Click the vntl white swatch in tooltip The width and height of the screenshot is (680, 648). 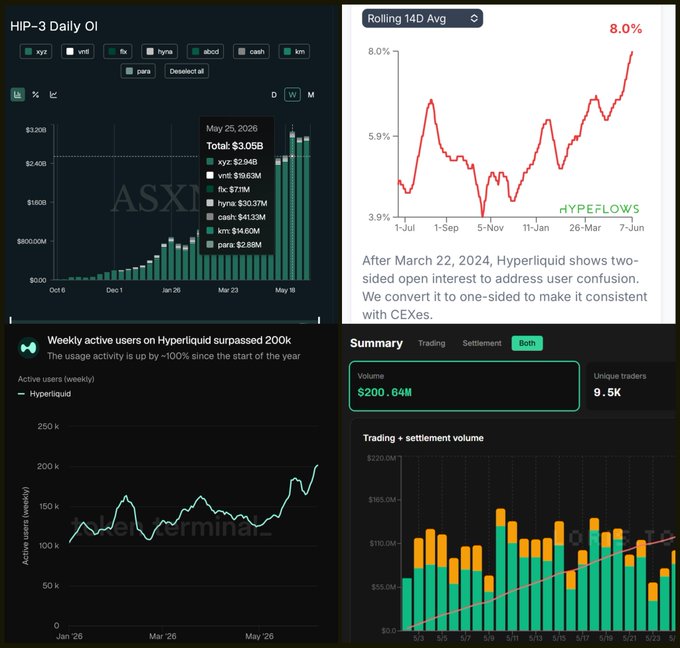click(210, 175)
